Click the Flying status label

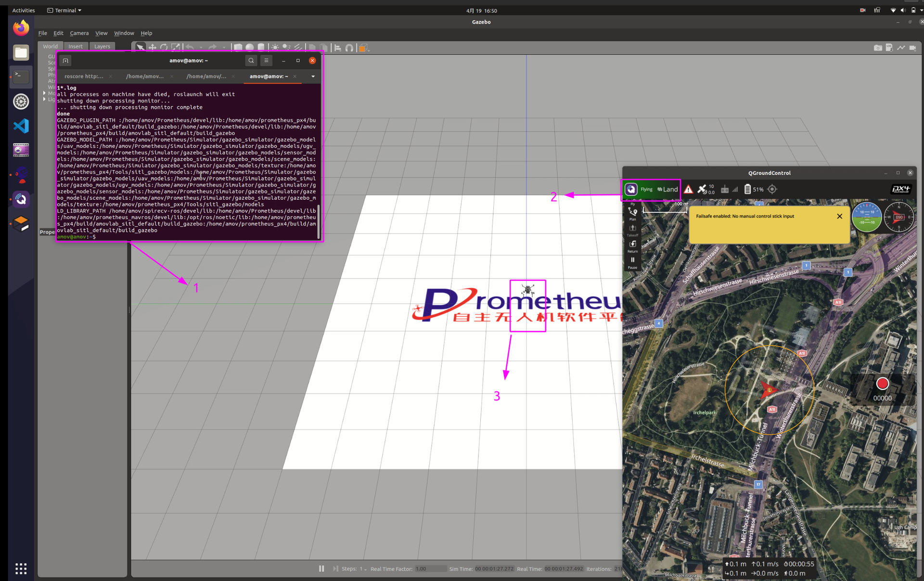pyautogui.click(x=646, y=189)
